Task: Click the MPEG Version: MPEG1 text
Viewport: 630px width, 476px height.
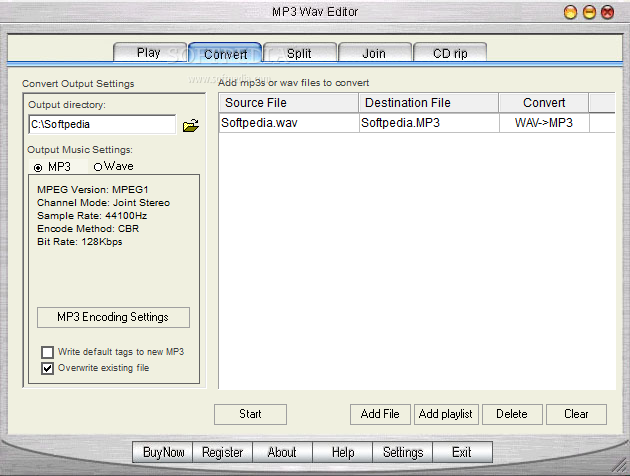Action: [x=92, y=190]
